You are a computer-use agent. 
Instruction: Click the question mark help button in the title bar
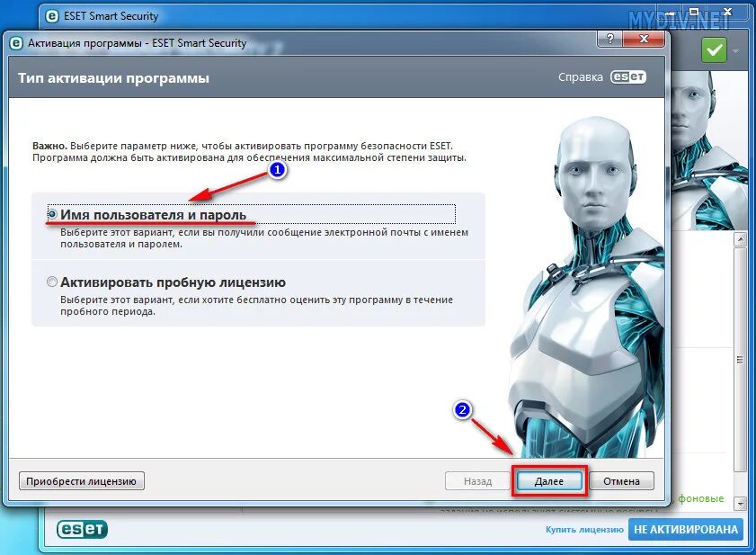click(609, 39)
